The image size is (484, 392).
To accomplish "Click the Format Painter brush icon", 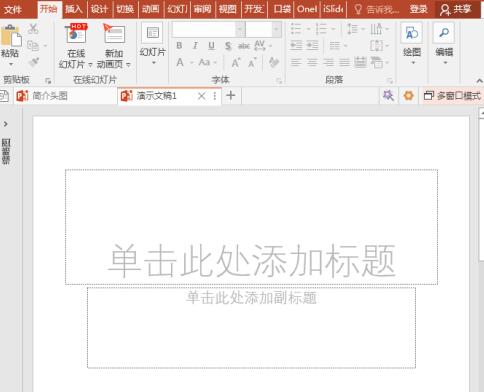I will click(34, 62).
